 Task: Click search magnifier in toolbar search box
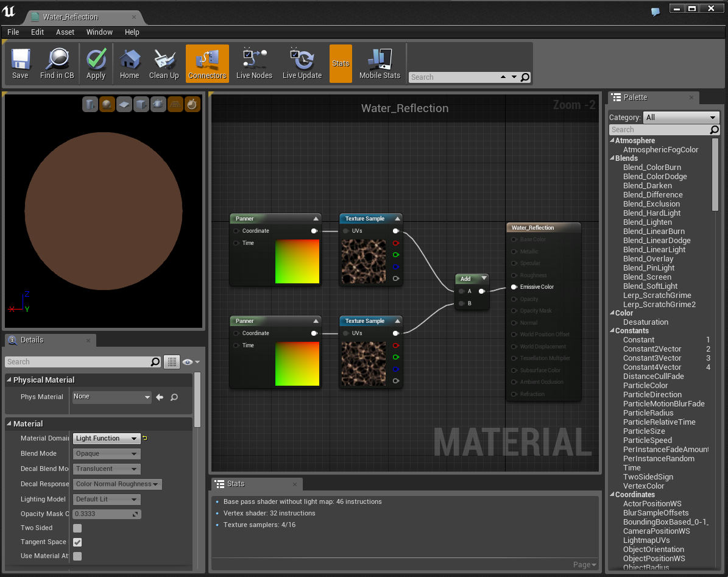pos(525,77)
